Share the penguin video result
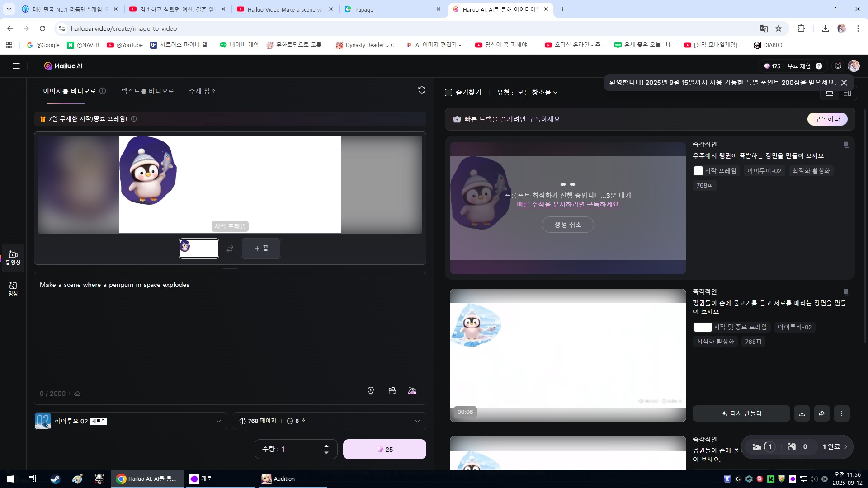Image resolution: width=868 pixels, height=488 pixels. point(821,413)
